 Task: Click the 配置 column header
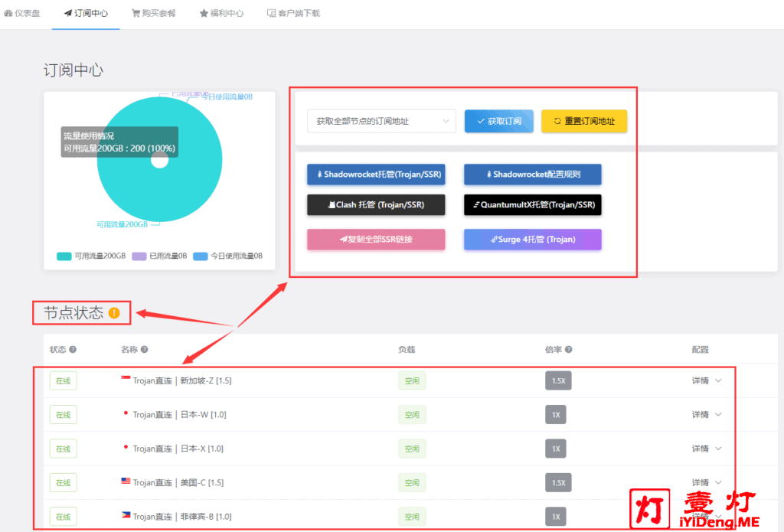click(x=700, y=350)
